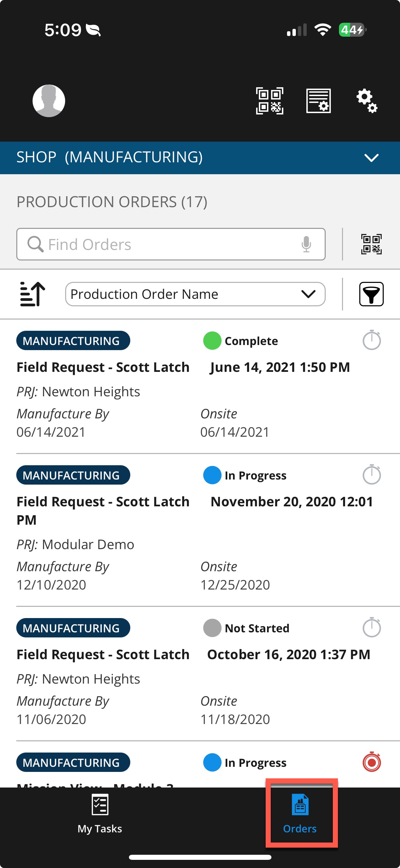Screen dimensions: 400x868
Task: Tap the QR scan icon beside search
Action: coord(371,244)
